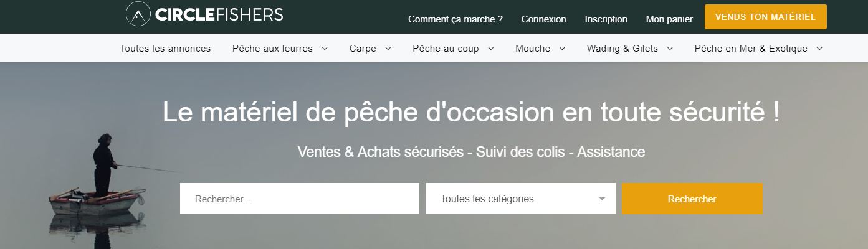This screenshot has width=868, height=249.
Task: Expand the Pêche aux leurres chevron
Action: pyautogui.click(x=325, y=49)
